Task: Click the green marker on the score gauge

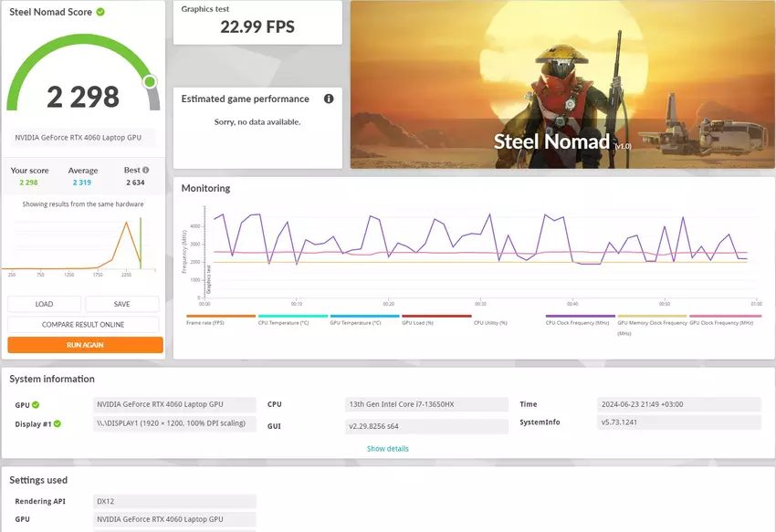Action: [150, 82]
